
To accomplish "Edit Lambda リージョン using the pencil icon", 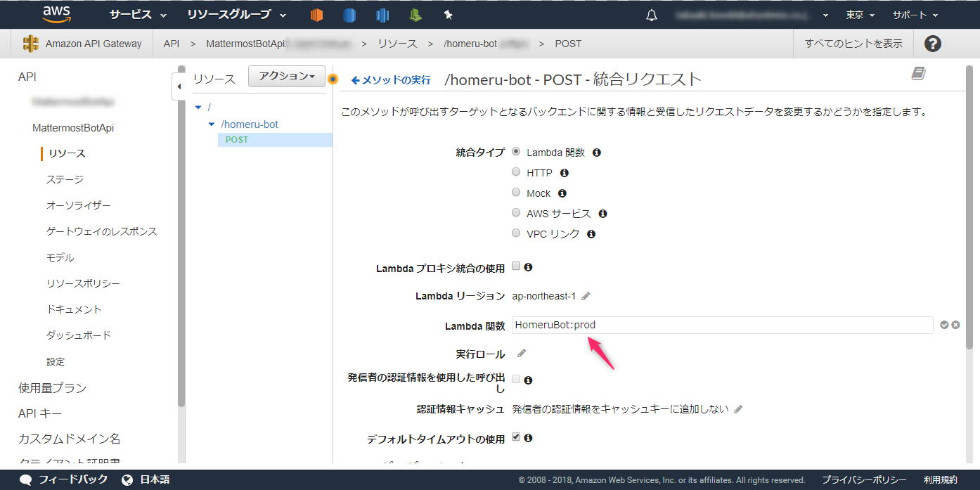I will (584, 296).
